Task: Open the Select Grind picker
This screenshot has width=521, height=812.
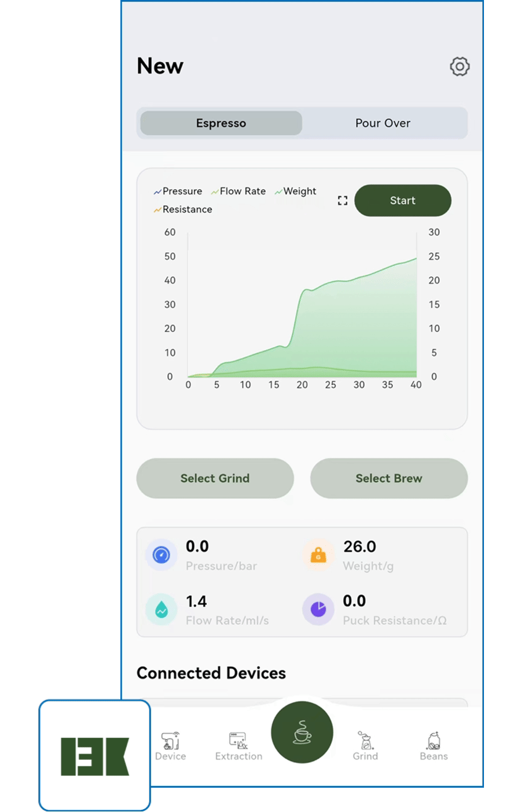Action: [x=215, y=478]
